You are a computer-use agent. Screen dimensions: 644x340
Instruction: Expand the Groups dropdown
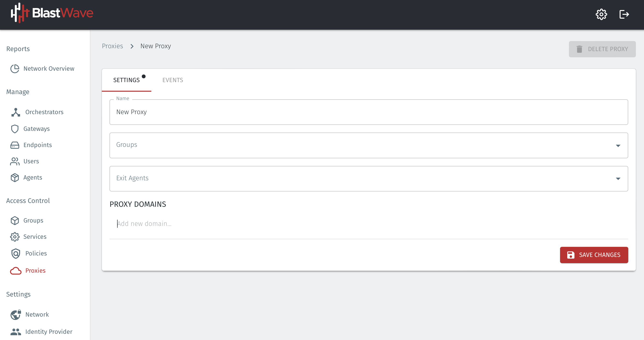pyautogui.click(x=369, y=145)
